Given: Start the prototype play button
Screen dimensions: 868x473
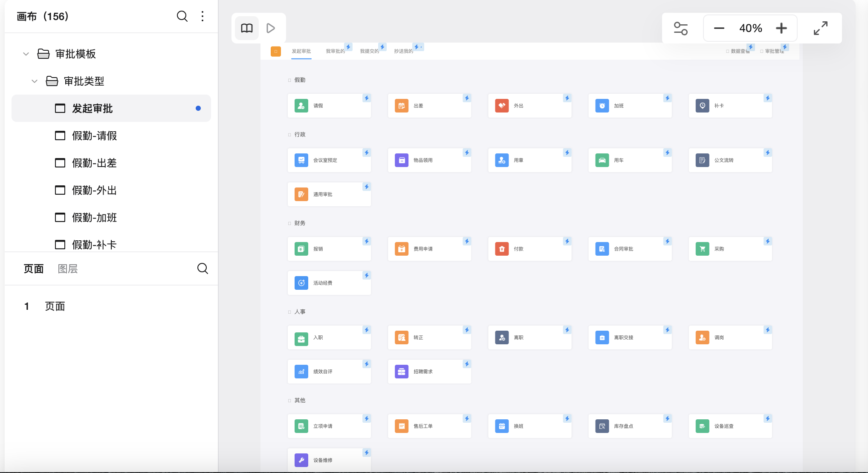Looking at the screenshot, I should [x=270, y=28].
